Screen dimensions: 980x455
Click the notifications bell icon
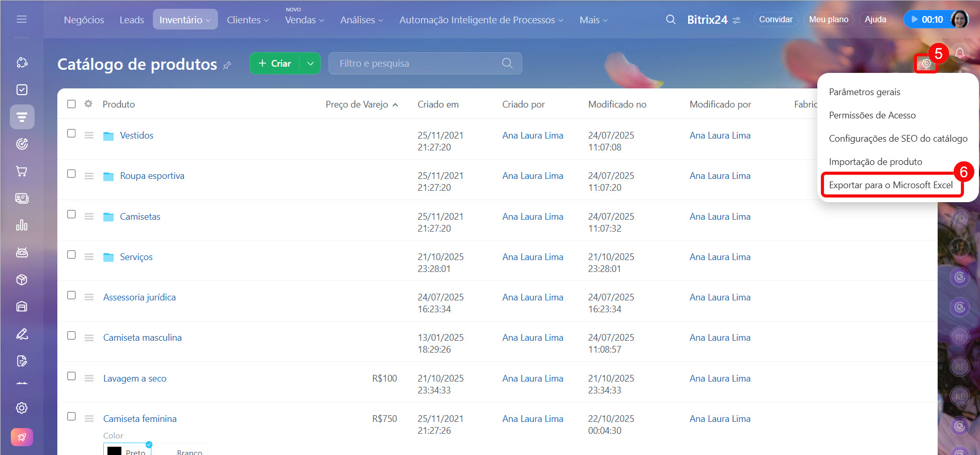pyautogui.click(x=959, y=53)
